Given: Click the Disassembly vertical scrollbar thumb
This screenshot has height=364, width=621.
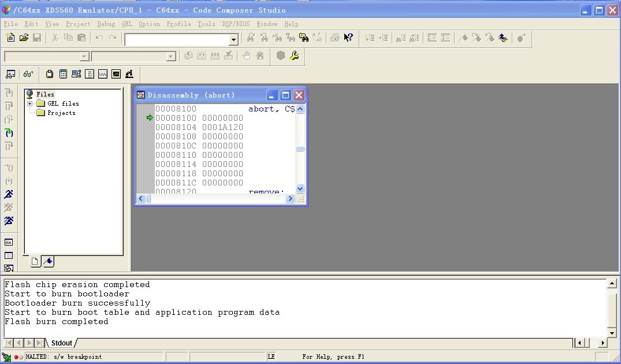Looking at the screenshot, I should click(300, 149).
